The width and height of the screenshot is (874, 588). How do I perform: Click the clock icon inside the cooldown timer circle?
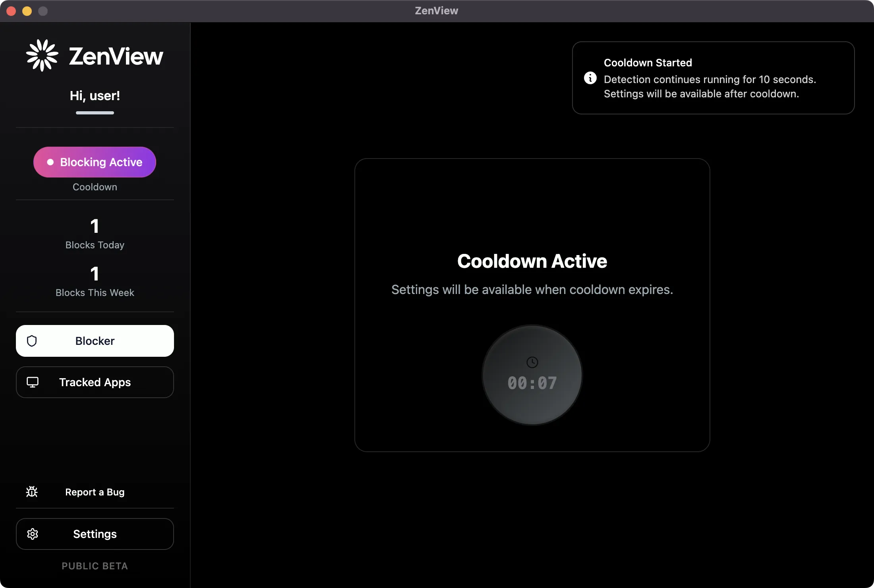click(532, 362)
